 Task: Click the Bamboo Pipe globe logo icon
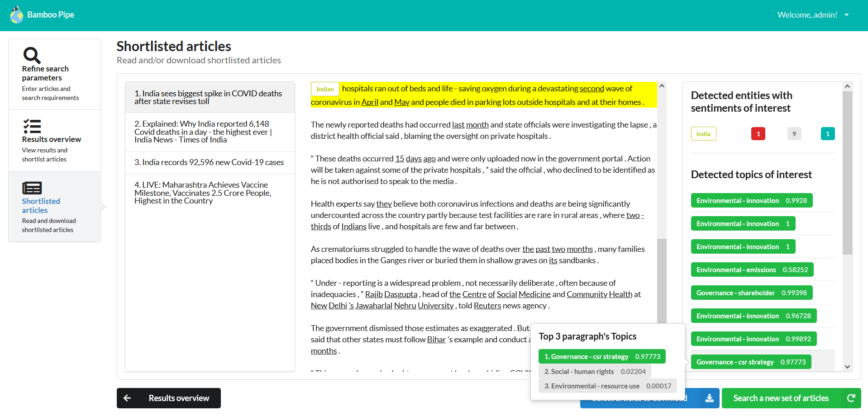[17, 15]
